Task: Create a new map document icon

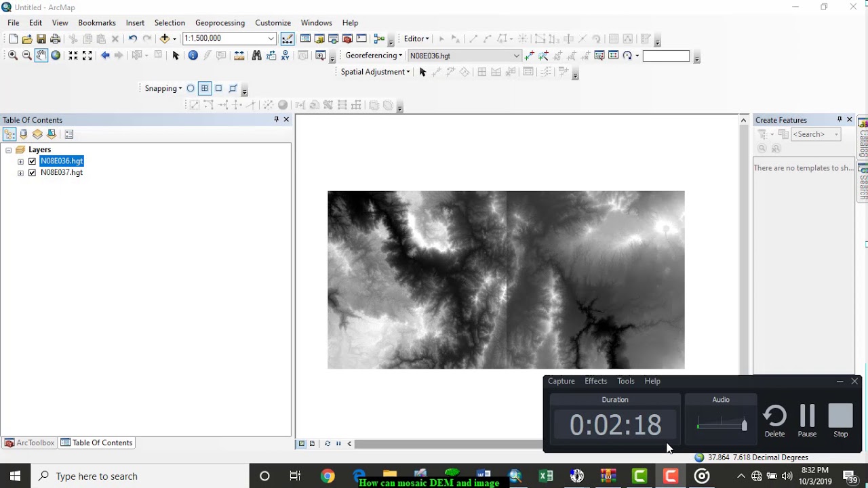Action: 13,39
